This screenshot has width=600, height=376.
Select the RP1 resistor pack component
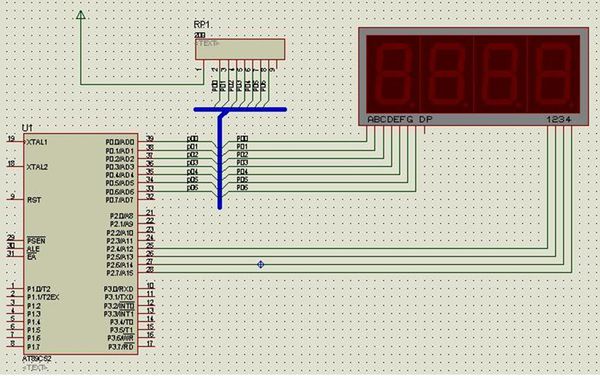pos(240,49)
